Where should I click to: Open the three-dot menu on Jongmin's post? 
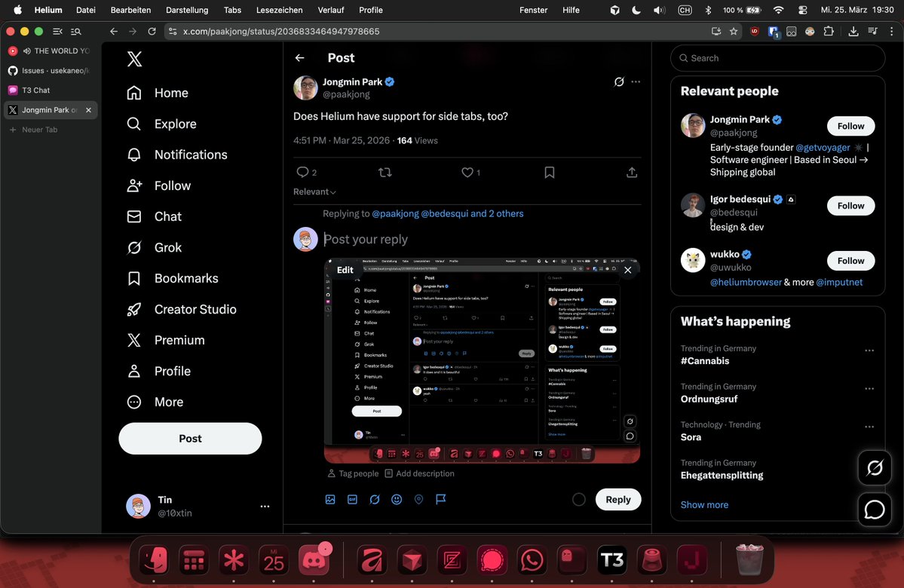point(636,82)
